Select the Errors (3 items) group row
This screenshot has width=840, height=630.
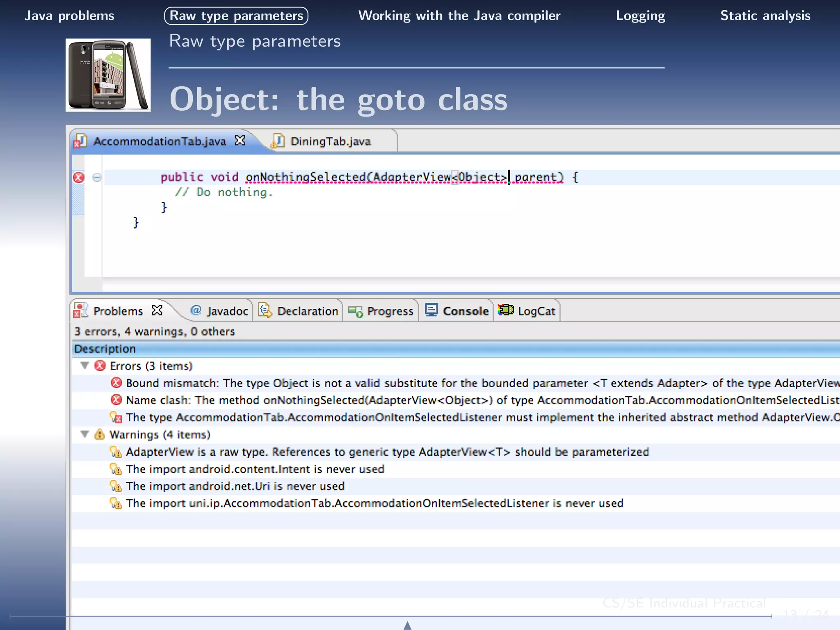pos(456,365)
